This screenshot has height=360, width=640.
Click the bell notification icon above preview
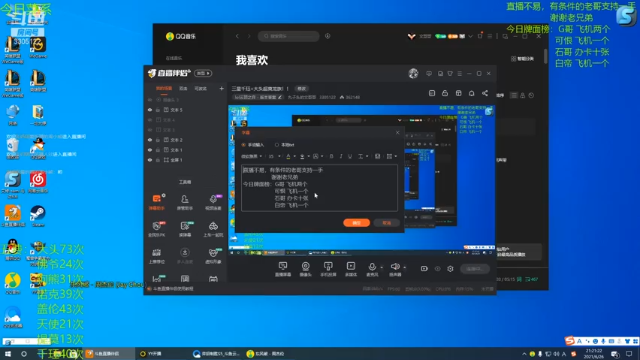[471, 93]
